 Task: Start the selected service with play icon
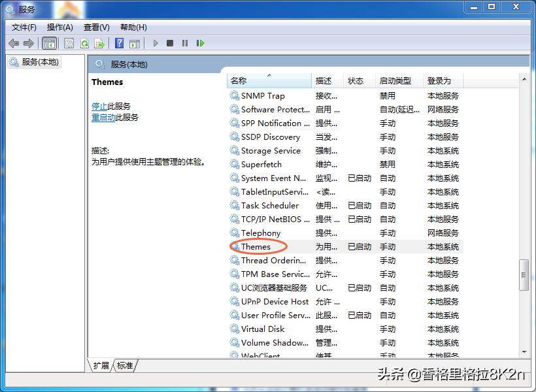click(156, 43)
